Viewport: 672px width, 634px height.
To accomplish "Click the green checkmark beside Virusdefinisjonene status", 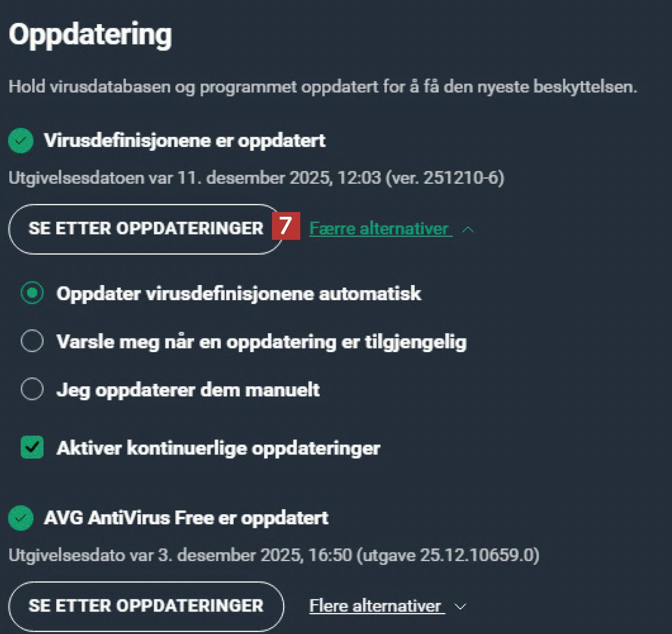I will 21,141.
